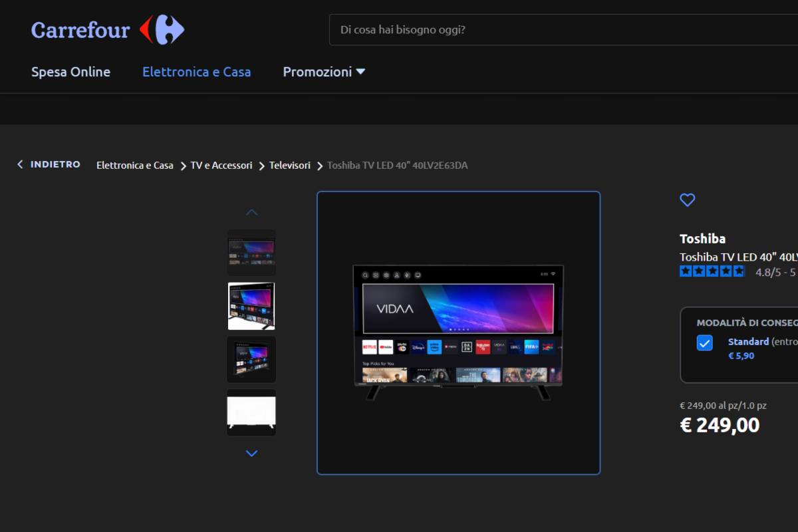Select the fourth white TV thumbnail
798x532 pixels.
click(251, 412)
